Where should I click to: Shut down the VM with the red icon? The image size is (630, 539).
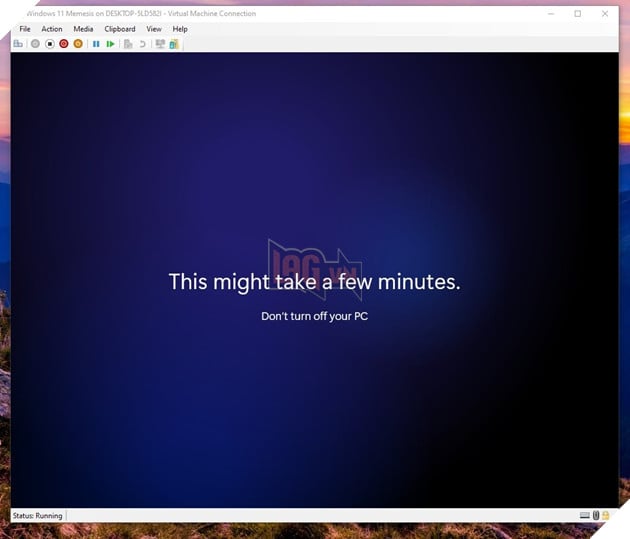click(64, 44)
